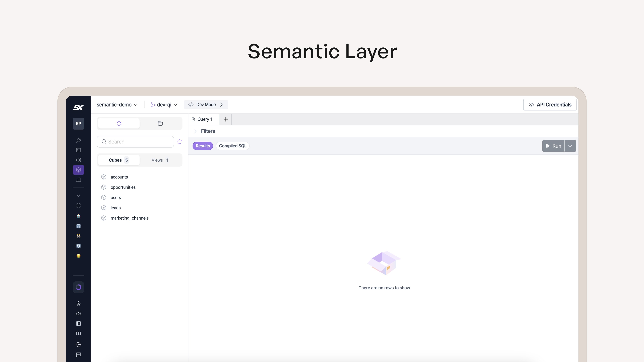Open the dev-qi branch dropdown
644x362 pixels.
pyautogui.click(x=164, y=105)
